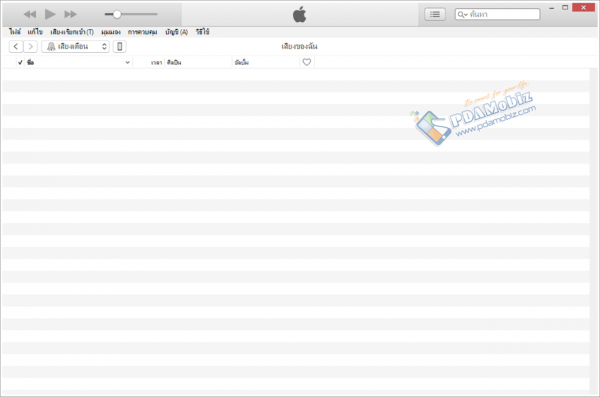This screenshot has width=600, height=397.
Task: Click the heart (Love) column header
Action: 307,62
